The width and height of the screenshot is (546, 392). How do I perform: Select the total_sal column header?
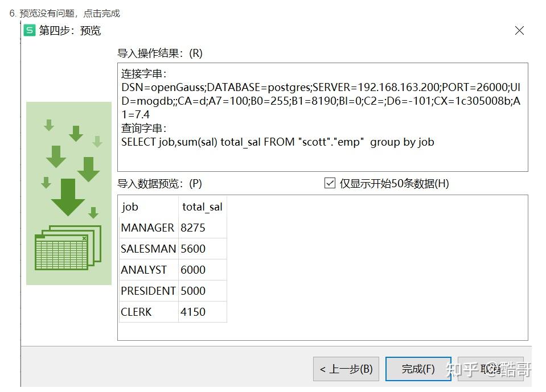pyautogui.click(x=202, y=207)
